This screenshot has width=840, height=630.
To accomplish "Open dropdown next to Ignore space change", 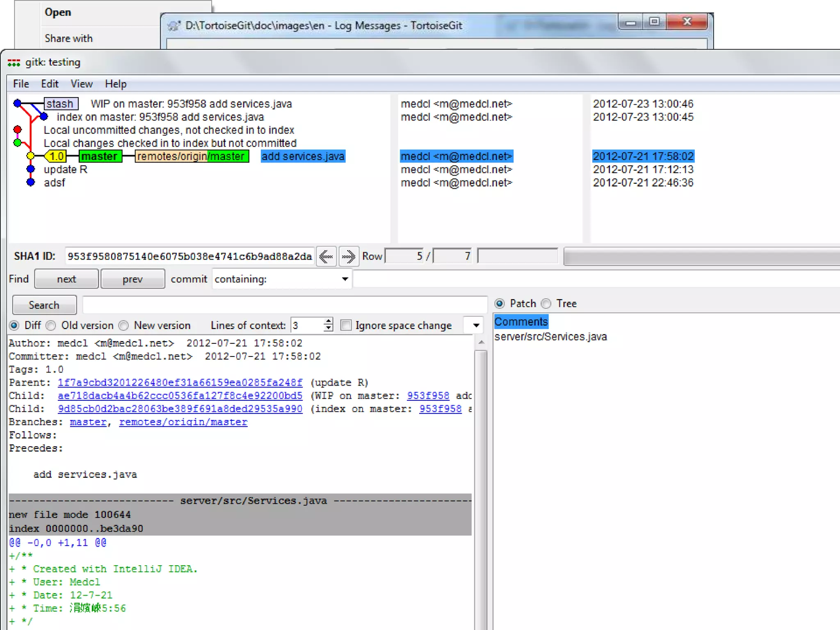I will click(x=476, y=326).
